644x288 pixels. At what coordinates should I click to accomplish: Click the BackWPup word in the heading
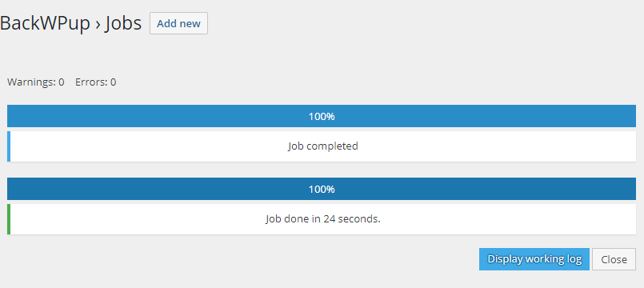pos(45,24)
